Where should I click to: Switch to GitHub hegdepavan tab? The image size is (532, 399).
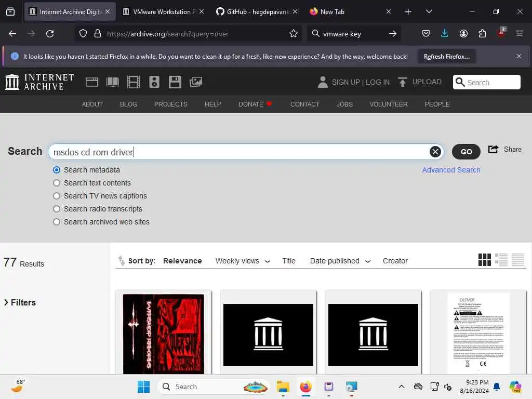click(x=257, y=12)
